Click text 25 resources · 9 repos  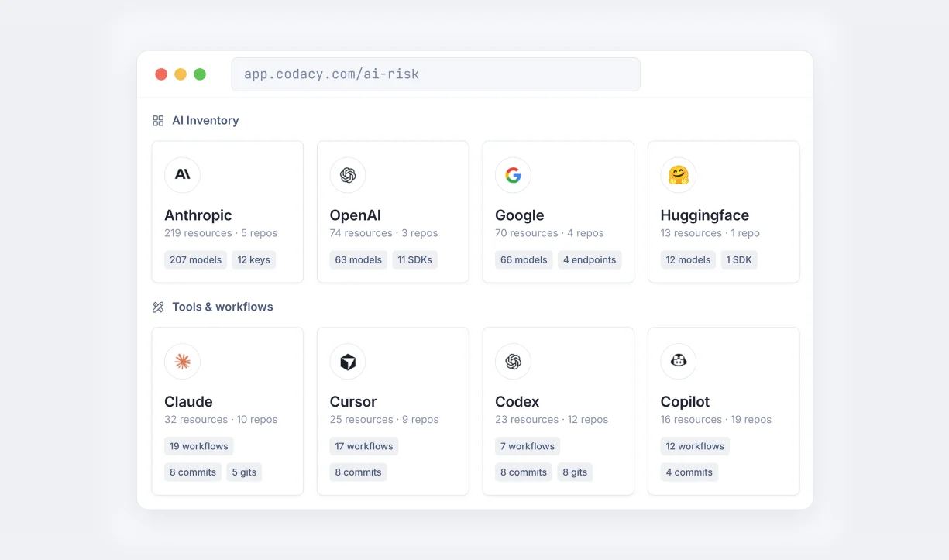coord(384,420)
